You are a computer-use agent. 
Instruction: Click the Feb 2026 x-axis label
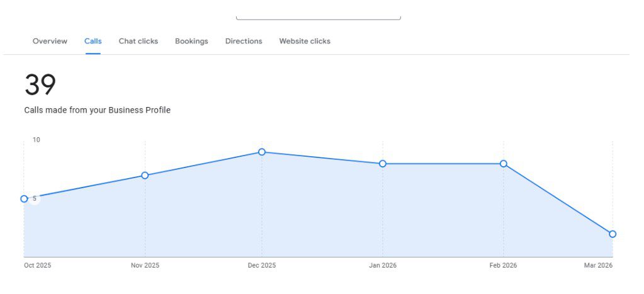pos(503,266)
